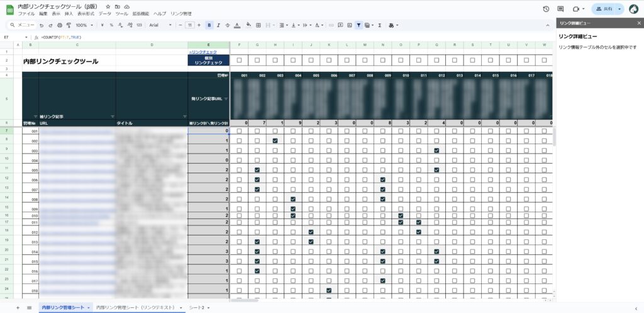This screenshot has height=313, width=644.
Task: Tick the row 001 checkbox under column 001
Action: 239,131
